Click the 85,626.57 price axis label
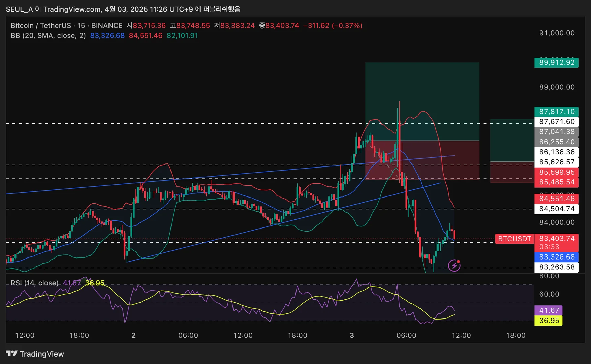 point(557,162)
